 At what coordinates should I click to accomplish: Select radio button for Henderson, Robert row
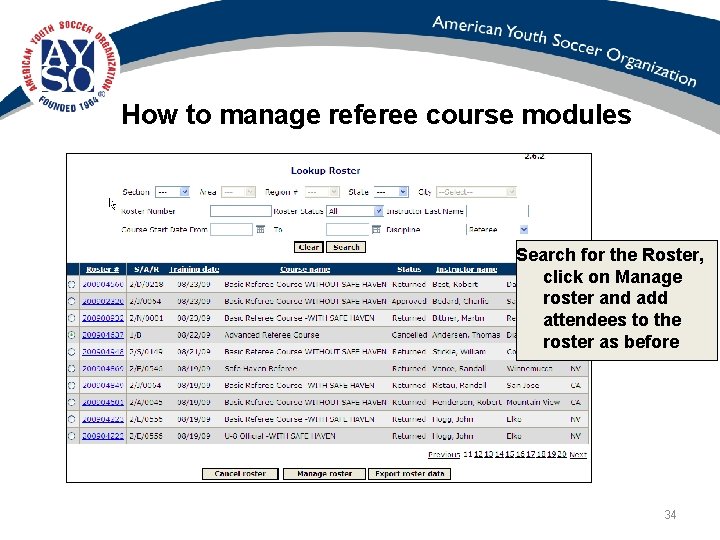click(x=72, y=402)
